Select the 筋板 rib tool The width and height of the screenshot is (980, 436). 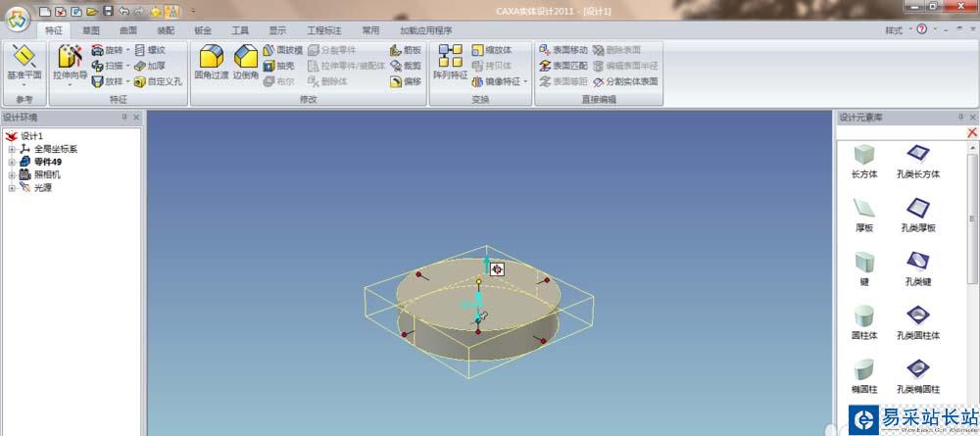[x=406, y=50]
